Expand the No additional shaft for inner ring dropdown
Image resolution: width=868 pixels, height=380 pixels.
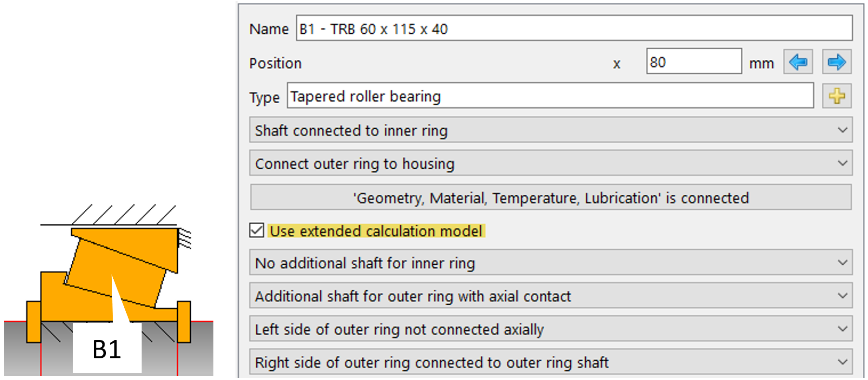click(551, 263)
